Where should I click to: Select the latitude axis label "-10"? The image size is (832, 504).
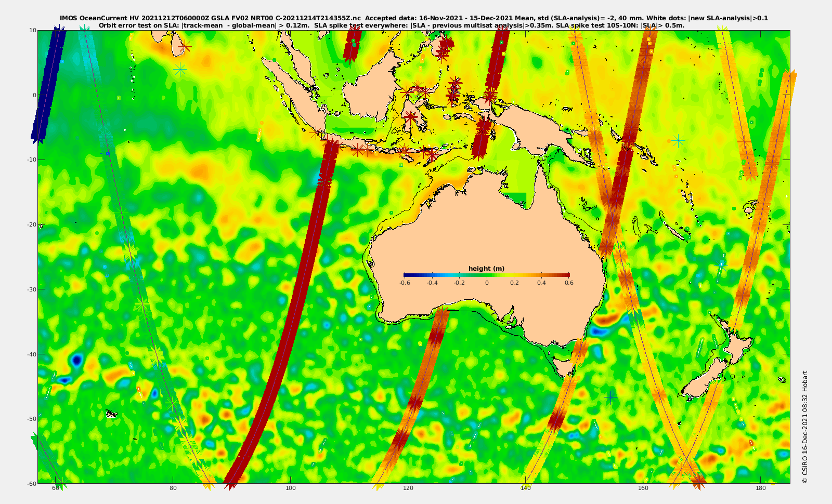31,160
